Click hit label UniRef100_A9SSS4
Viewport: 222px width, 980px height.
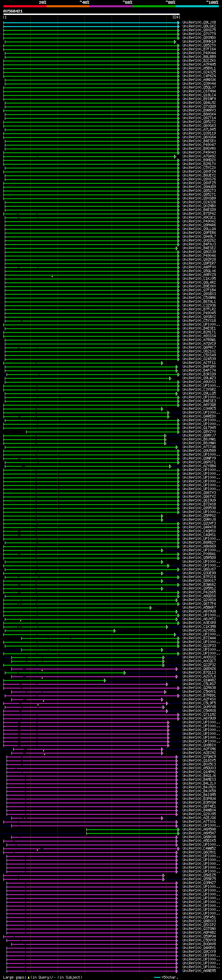coord(199,336)
